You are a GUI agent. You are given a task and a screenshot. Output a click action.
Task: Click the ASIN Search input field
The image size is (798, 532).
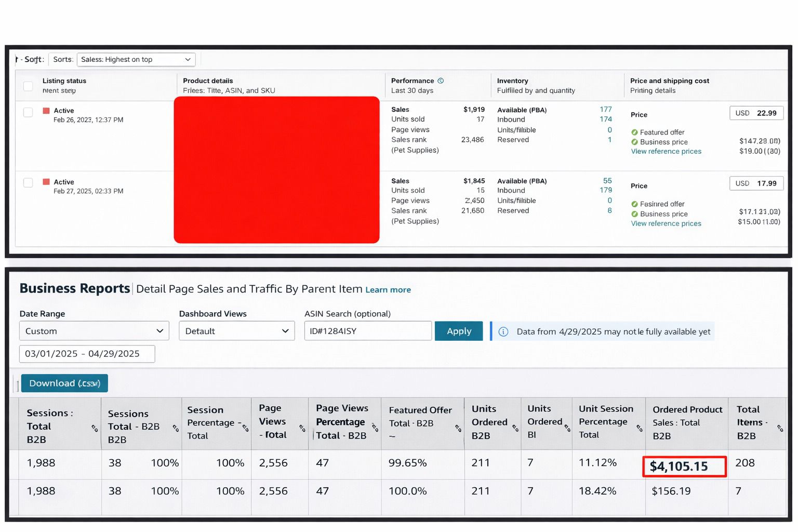point(367,331)
